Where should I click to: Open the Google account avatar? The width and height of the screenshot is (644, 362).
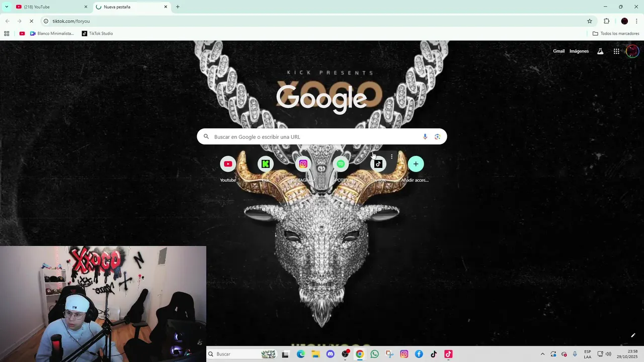[632, 51]
